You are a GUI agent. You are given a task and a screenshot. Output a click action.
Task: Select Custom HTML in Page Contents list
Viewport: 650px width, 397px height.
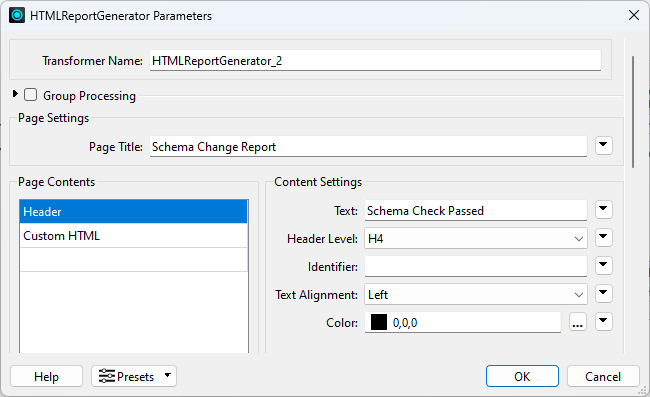coord(133,235)
